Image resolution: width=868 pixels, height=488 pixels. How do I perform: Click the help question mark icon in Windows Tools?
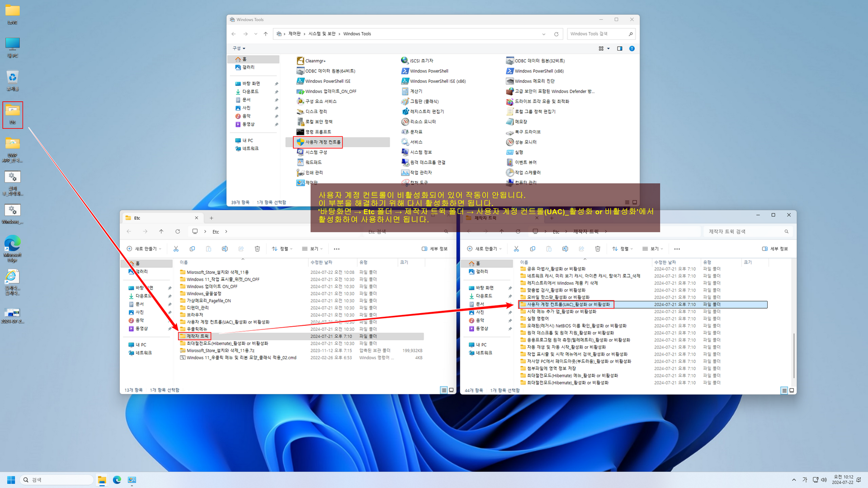632,48
